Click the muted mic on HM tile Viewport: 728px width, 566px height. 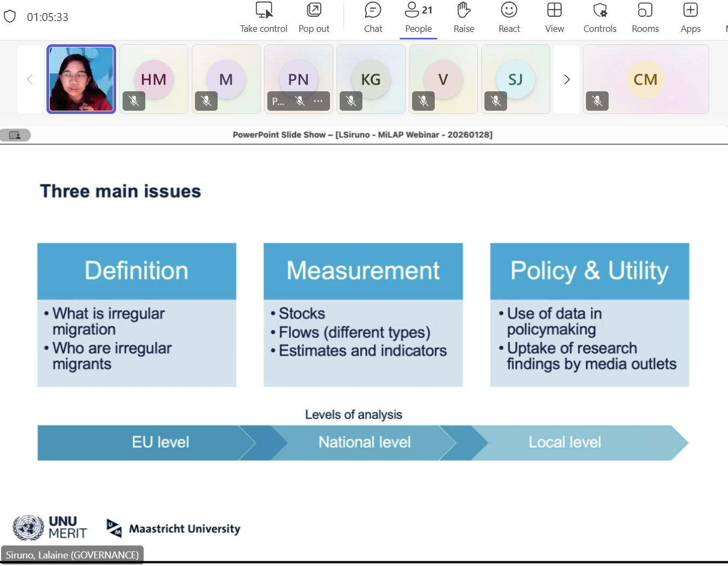click(x=134, y=101)
